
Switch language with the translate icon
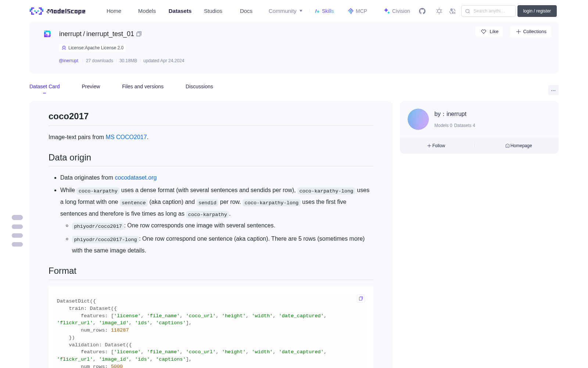(452, 11)
